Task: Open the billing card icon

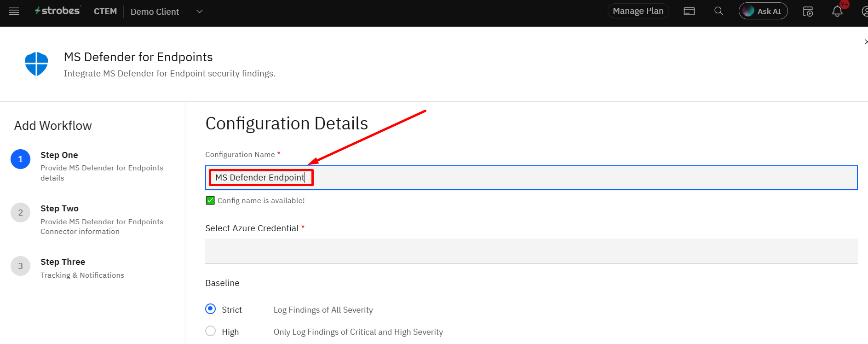Action: [689, 12]
